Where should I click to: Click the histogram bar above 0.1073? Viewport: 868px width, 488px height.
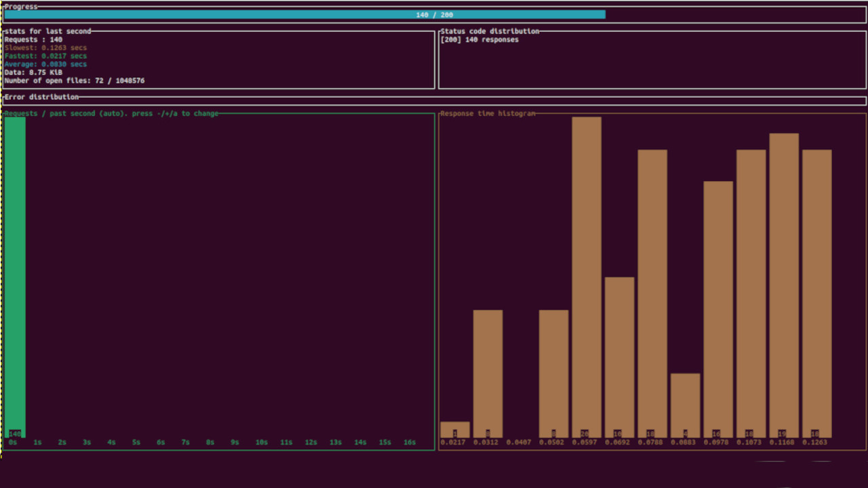click(751, 293)
